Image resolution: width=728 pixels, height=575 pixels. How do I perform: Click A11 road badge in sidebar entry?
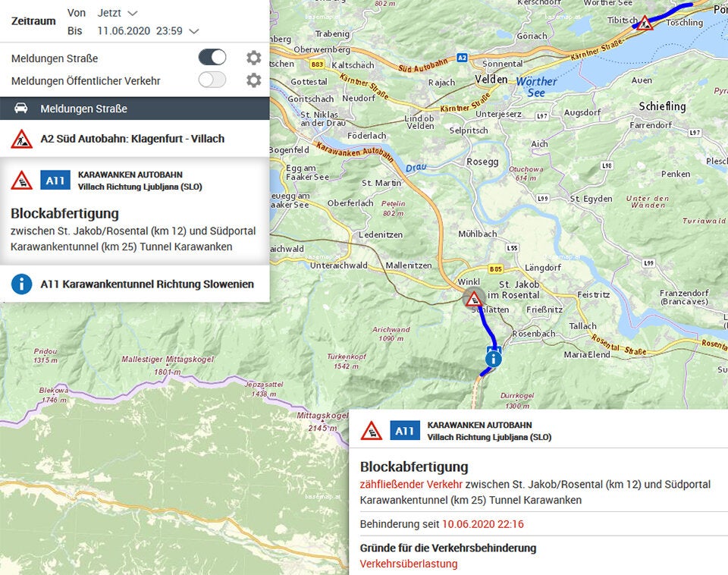click(x=55, y=181)
